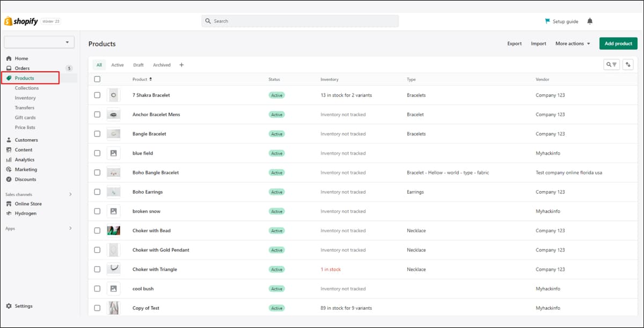Select the Choker with Bead checkbox

tap(97, 230)
